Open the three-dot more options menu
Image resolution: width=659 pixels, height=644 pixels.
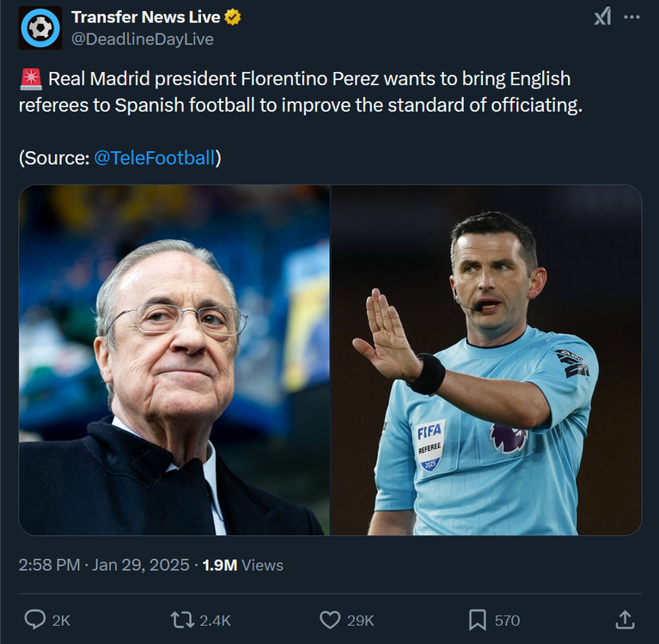click(632, 17)
